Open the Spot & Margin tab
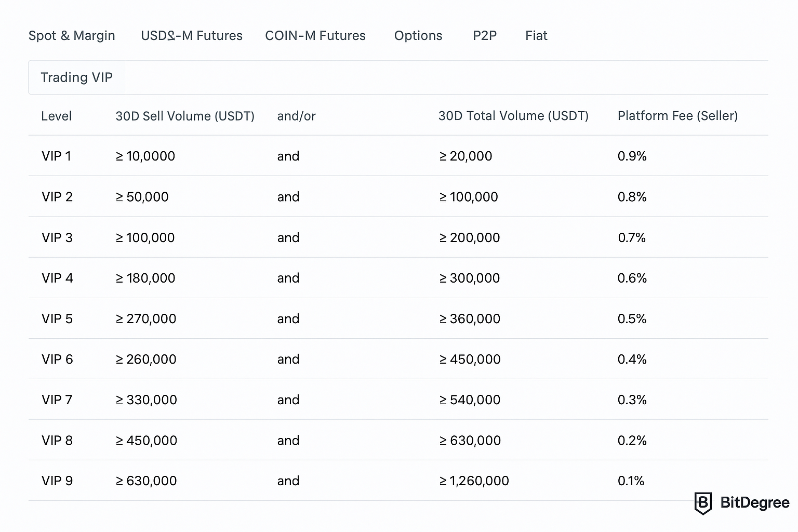 click(x=72, y=35)
